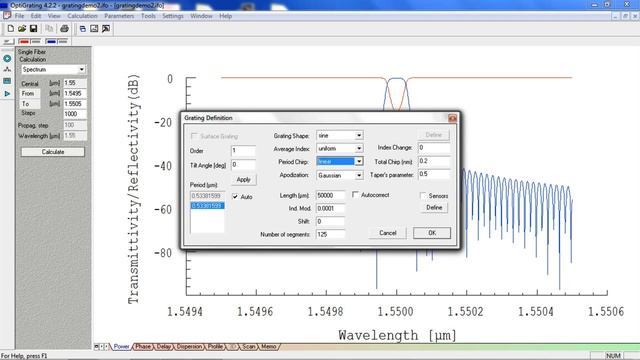
Task: Click the blue line color swatch
Action: click(51, 42)
